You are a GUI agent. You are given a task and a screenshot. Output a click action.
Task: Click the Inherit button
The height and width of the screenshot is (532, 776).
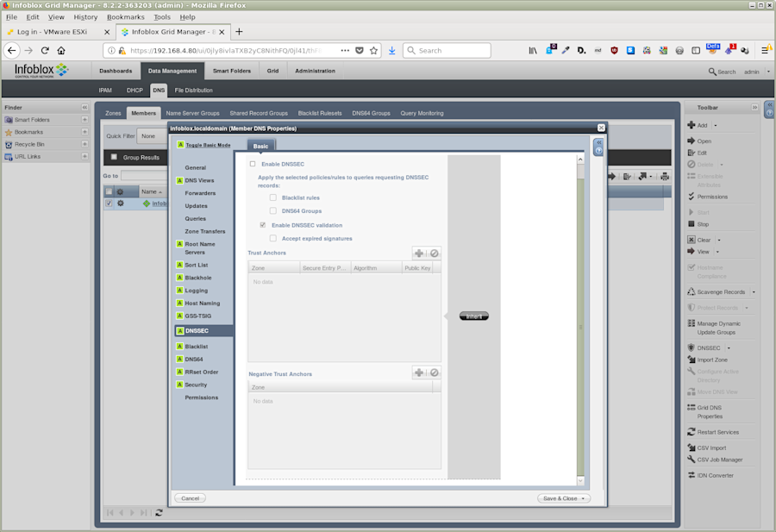[x=474, y=316]
